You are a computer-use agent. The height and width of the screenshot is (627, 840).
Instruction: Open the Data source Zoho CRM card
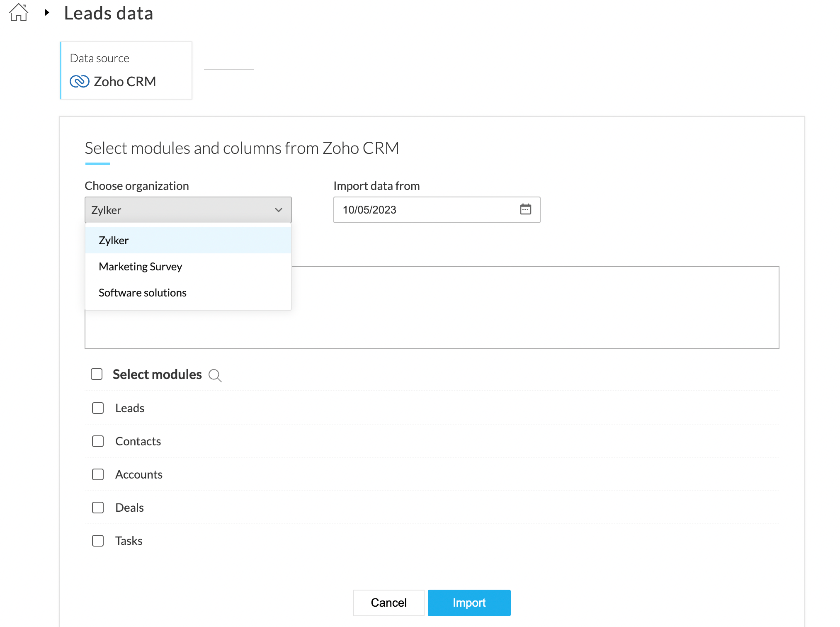126,70
